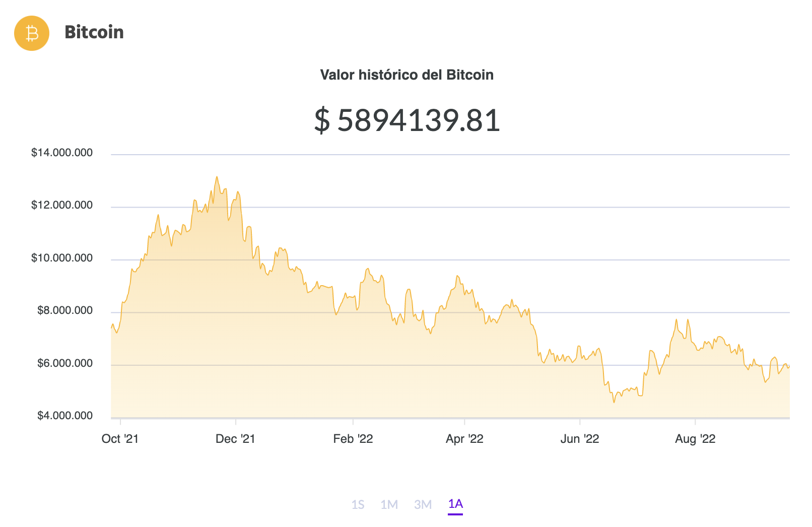Show the 3M time range
Screen dimensions: 812x527
click(423, 504)
